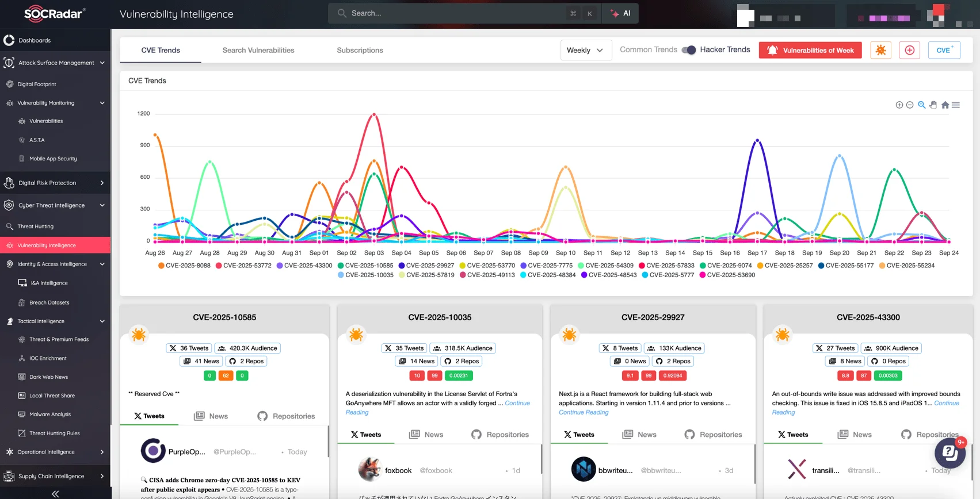Collapse the sidebar with double-chevron icon
980x499 pixels.
(55, 493)
